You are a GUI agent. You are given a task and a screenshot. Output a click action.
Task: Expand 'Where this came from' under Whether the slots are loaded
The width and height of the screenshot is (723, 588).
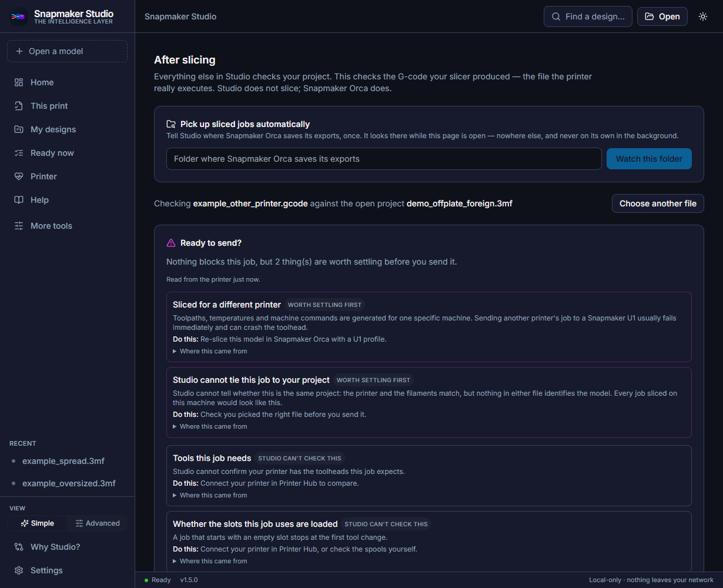point(210,561)
